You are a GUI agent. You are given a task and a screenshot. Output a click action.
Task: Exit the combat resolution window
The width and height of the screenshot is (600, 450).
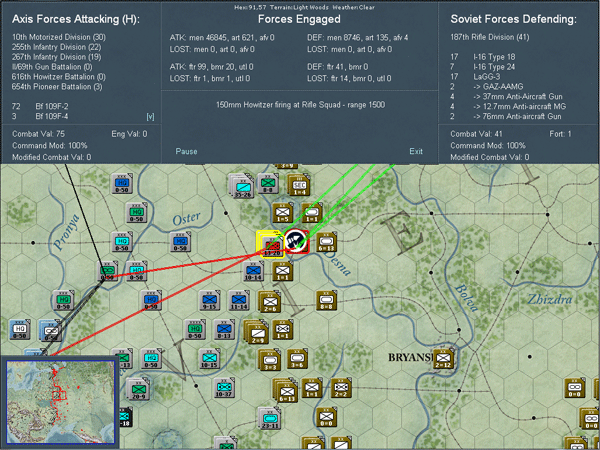[416, 151]
